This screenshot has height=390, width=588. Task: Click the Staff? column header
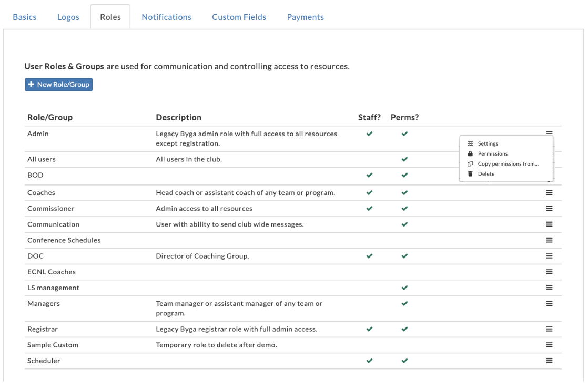click(x=369, y=117)
